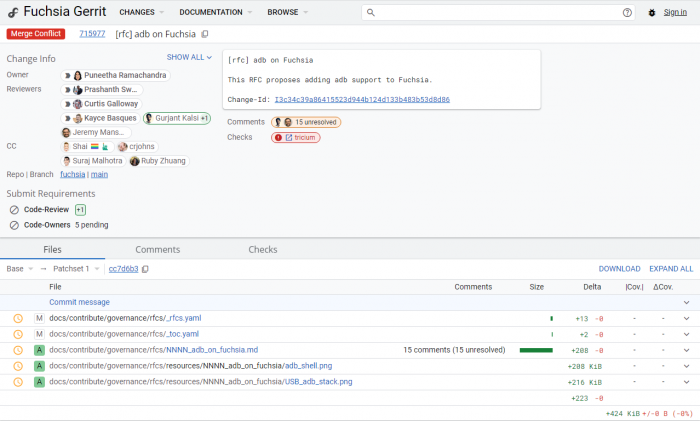Open the Commit message file link
This screenshot has height=421, width=700.
79,302
